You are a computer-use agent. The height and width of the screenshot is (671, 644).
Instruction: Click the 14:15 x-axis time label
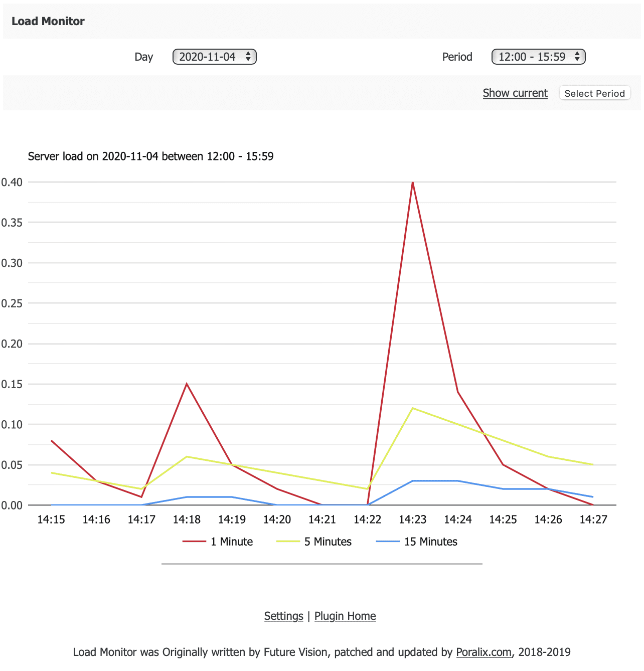click(51, 520)
